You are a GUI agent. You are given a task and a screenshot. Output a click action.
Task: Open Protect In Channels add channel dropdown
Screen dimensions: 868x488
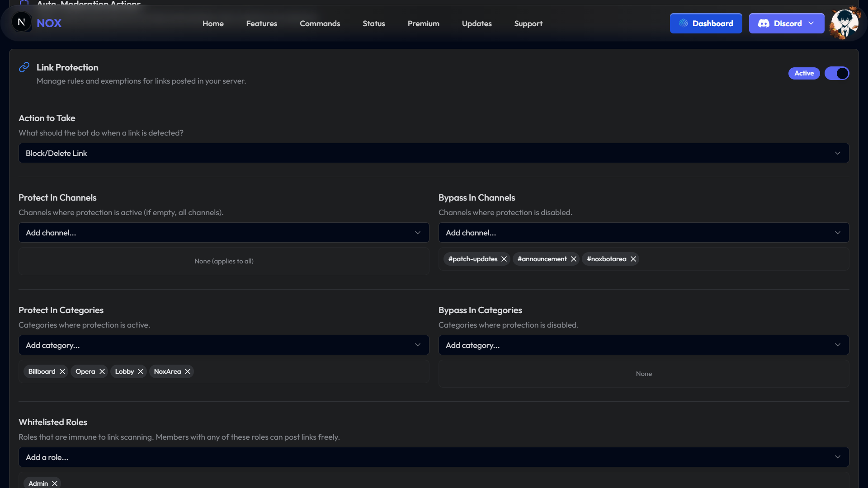[224, 233]
